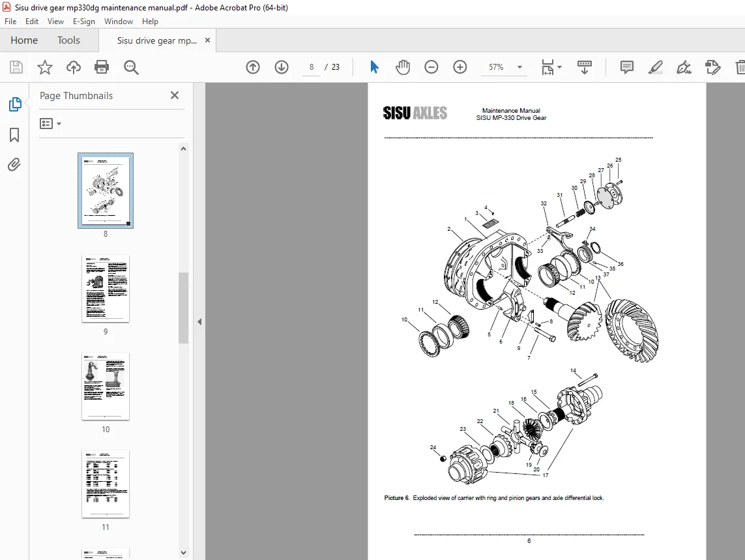The height and width of the screenshot is (560, 745).
Task: Open the Edit menu
Action: tap(32, 22)
